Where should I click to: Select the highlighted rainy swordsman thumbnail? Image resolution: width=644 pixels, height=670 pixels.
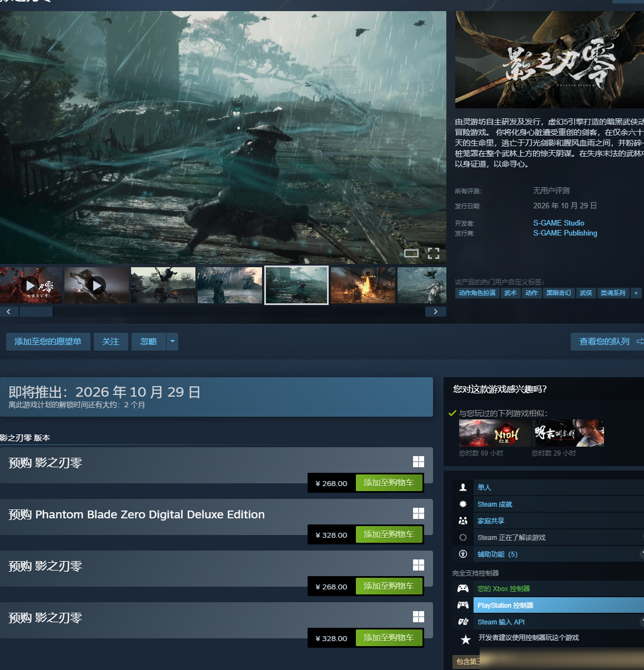pos(296,286)
